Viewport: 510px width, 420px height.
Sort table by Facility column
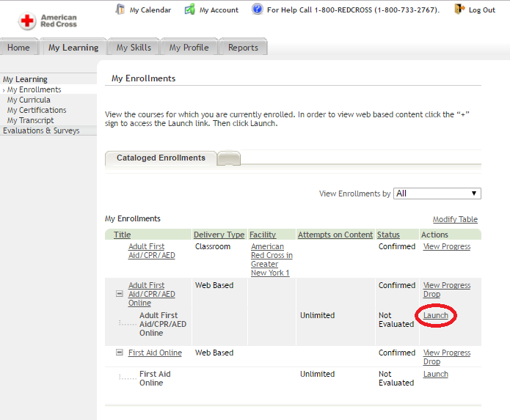(x=263, y=235)
